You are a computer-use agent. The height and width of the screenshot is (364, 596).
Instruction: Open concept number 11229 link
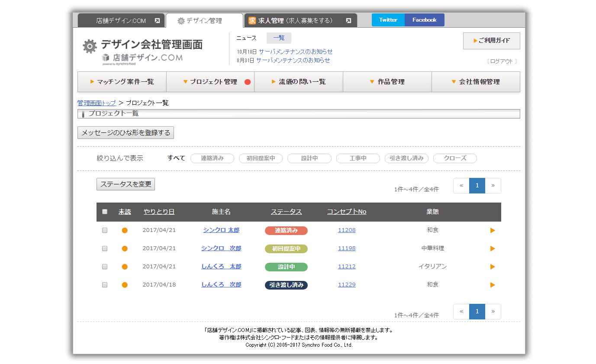pos(347,285)
